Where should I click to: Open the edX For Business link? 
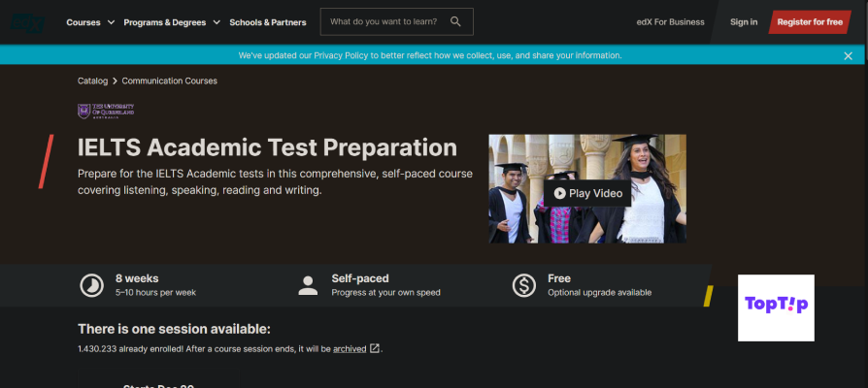click(x=670, y=22)
